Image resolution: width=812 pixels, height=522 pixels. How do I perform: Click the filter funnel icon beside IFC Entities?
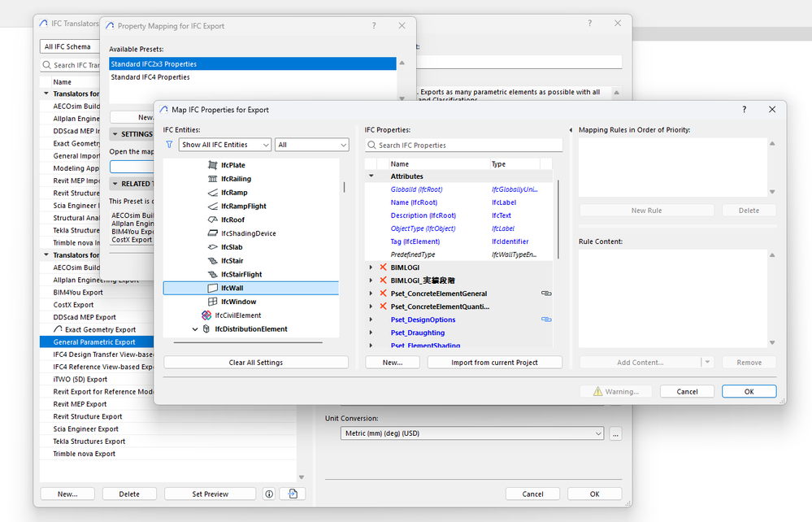[x=169, y=145]
